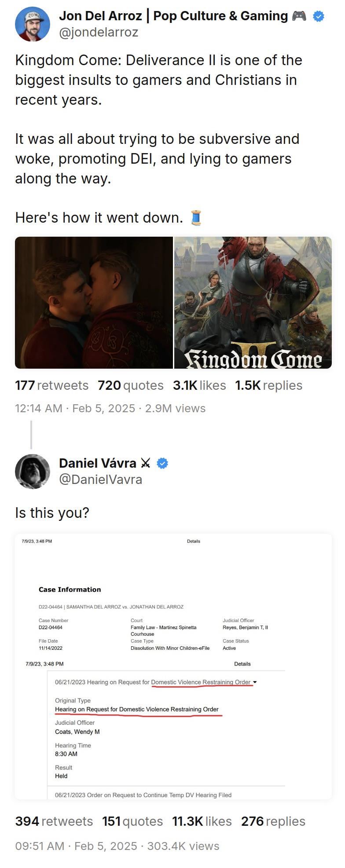The height and width of the screenshot is (868, 345).
Task: Open Daniel Vávra's profile avatar
Action: pos(33,471)
